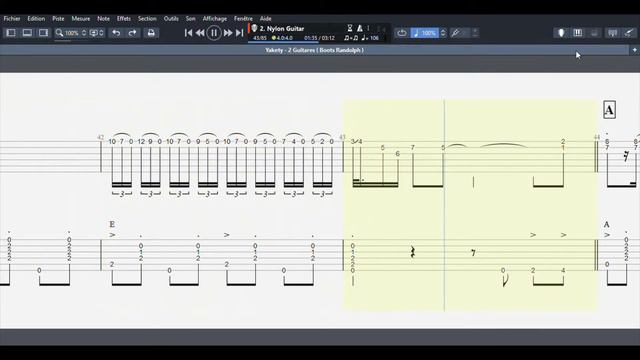Click bar number 44 in the score
Screen dimensions: 640x360
tap(597, 138)
